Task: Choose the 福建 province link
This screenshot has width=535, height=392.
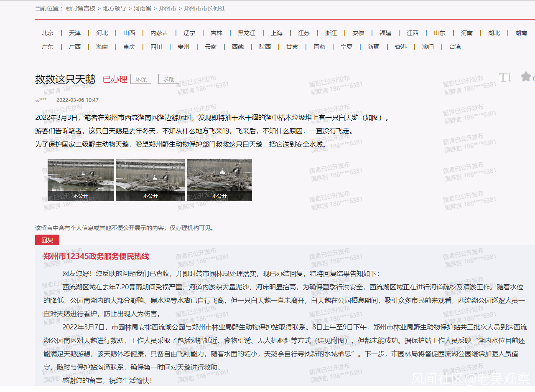Action: [x=385, y=33]
